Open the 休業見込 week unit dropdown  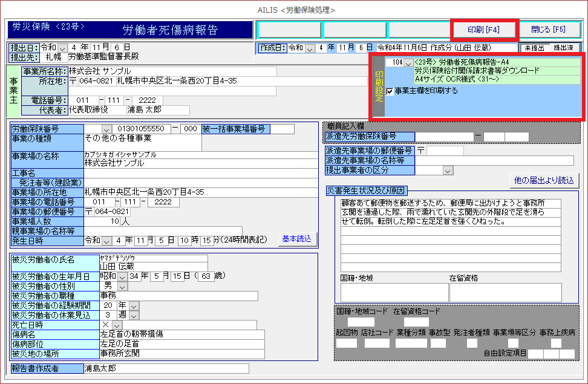tap(134, 315)
